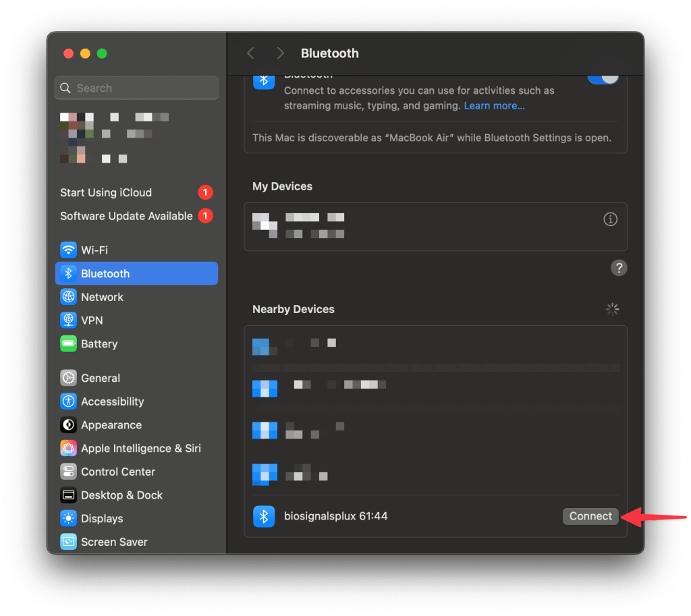Open the Network settings pane
The height and width of the screenshot is (616, 691).
[136, 297]
